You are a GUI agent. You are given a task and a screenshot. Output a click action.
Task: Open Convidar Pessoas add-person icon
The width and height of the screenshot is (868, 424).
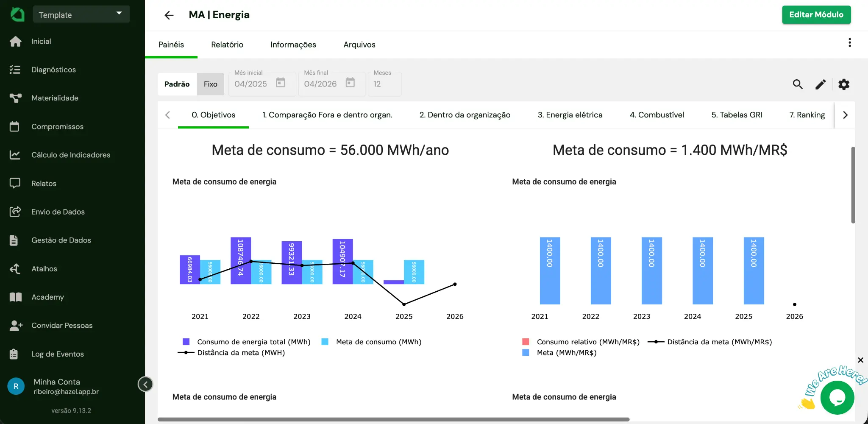pyautogui.click(x=16, y=325)
